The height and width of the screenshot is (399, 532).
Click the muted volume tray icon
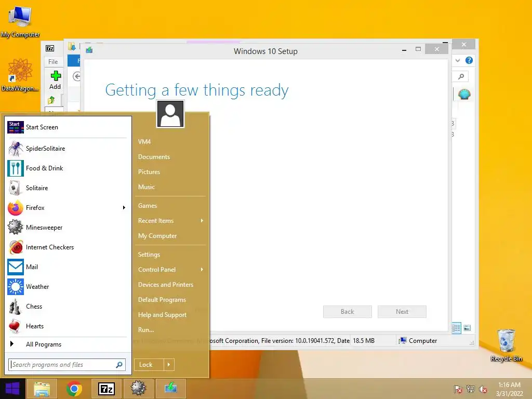[x=483, y=389]
